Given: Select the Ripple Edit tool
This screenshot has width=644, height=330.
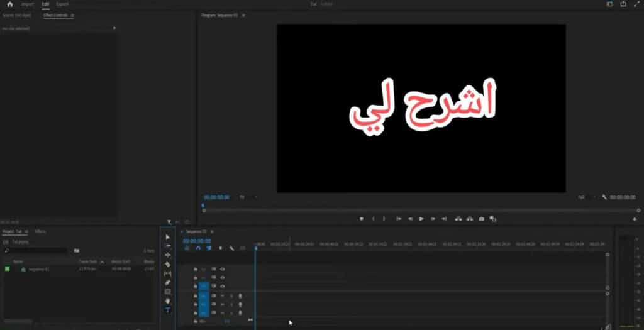Looking at the screenshot, I should point(167,255).
